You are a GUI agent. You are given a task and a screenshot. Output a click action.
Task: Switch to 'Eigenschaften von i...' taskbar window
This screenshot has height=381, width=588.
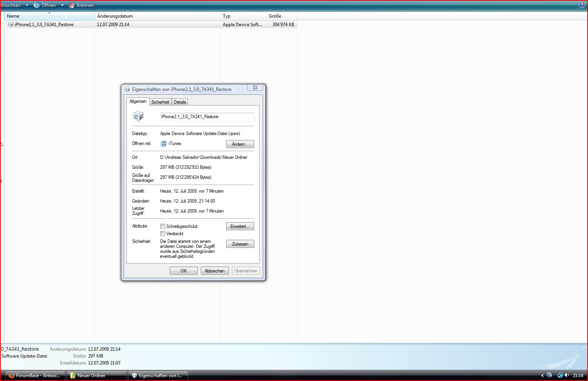tap(158, 376)
